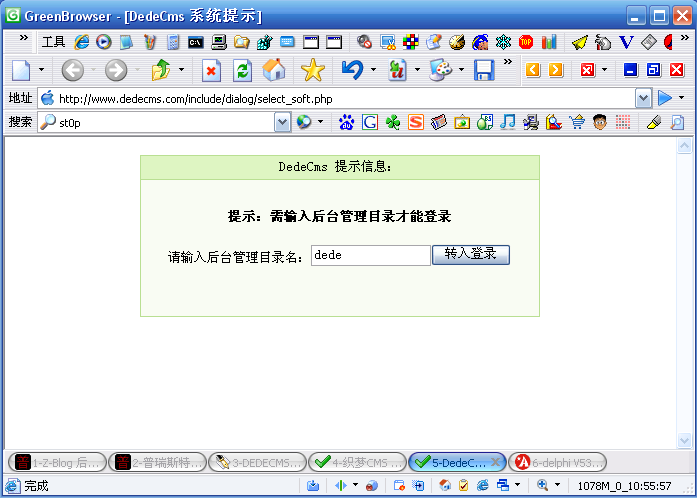Open the search box dropdown
This screenshot has height=498, width=697.
tap(283, 122)
